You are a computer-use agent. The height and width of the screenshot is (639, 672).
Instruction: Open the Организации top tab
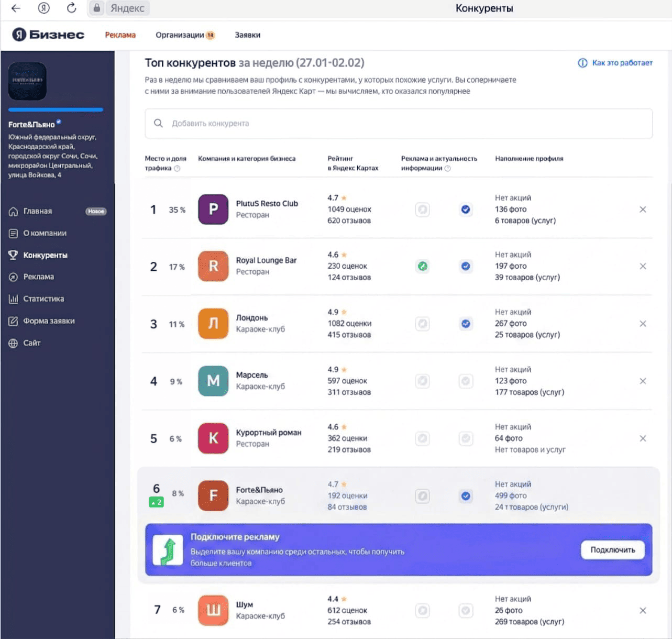(x=185, y=35)
